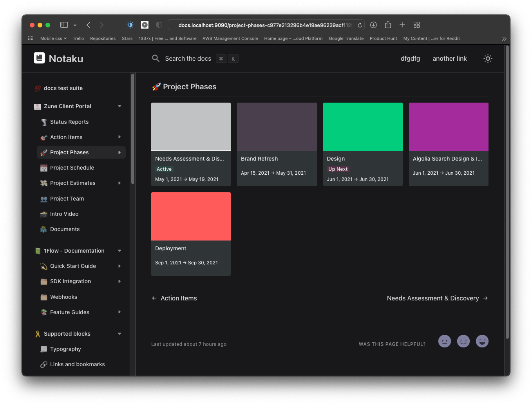The width and height of the screenshot is (532, 405).
Task: Open docs test suite in sidebar
Action: pyautogui.click(x=63, y=88)
